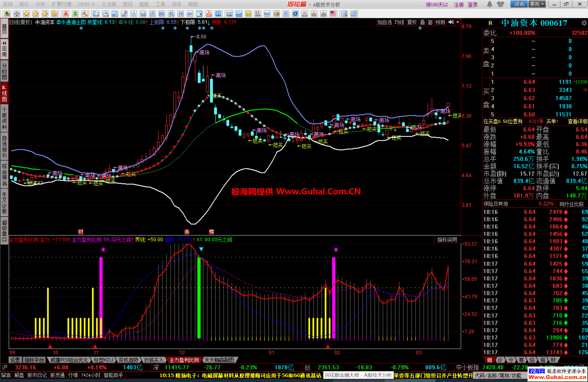The image size is (588, 382).
Task: Click the 选 stock selection icon
Action: [133, 14]
